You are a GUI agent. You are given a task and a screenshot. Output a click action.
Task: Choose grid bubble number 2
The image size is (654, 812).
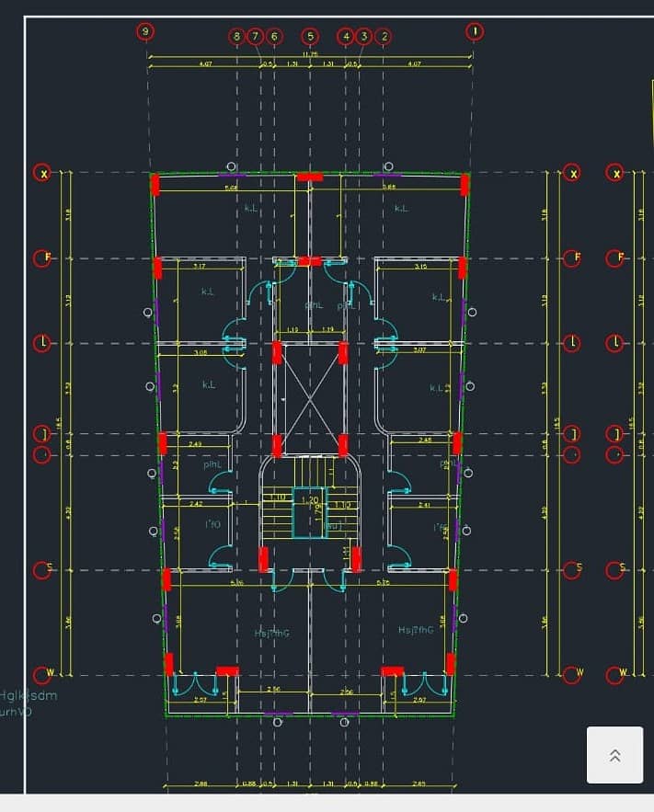tap(384, 36)
